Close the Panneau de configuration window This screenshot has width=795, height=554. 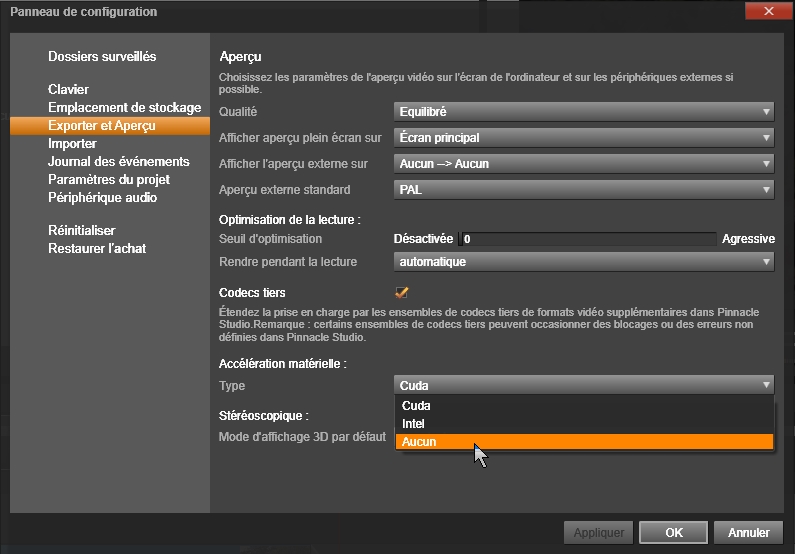pyautogui.click(x=769, y=11)
